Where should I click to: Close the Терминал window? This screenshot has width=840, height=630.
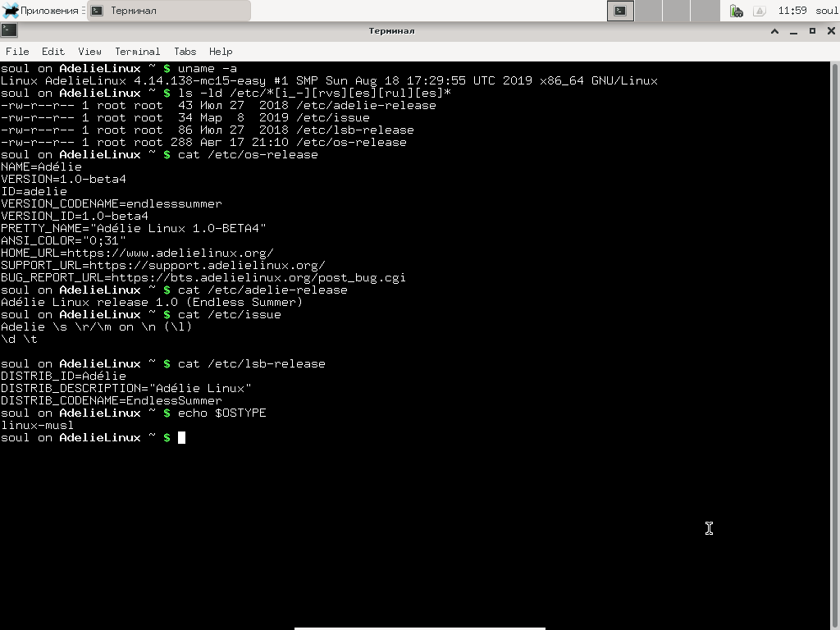tap(831, 31)
